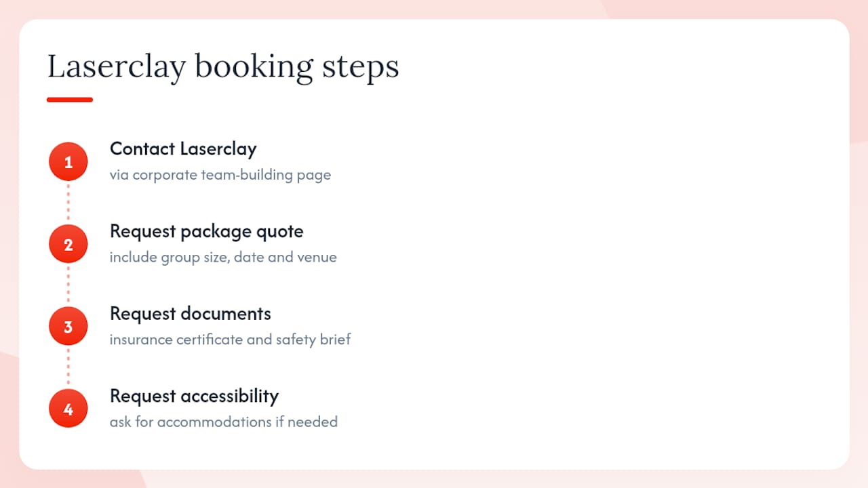Click 'include group size, date and venue'
868x488 pixels.
click(x=223, y=258)
